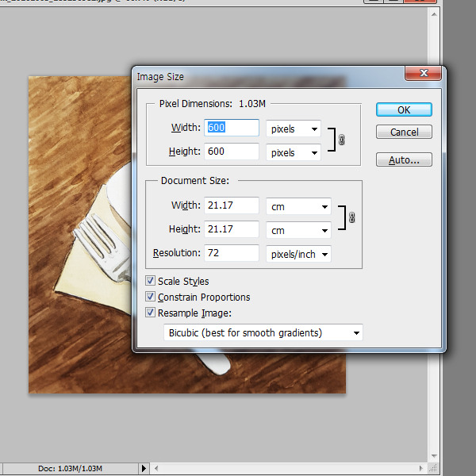Toggle the Constrain Proportions checkbox
476x476 pixels.
click(x=150, y=296)
